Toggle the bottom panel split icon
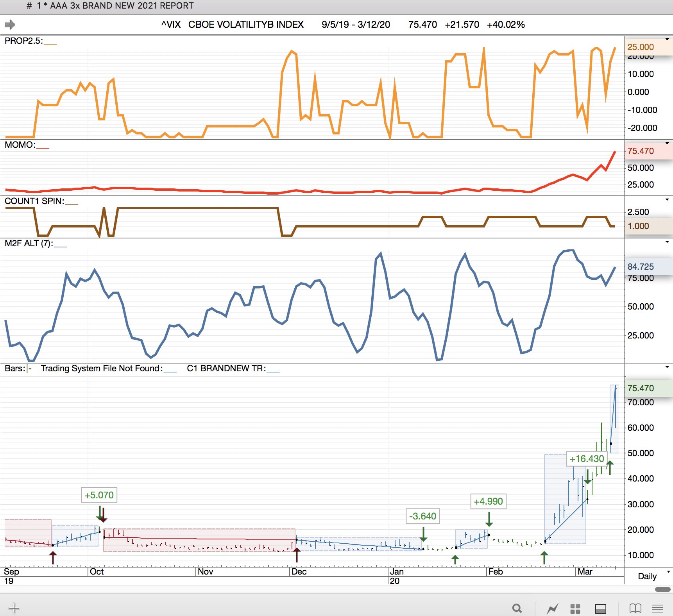The height and width of the screenshot is (616, 673). (x=601, y=609)
